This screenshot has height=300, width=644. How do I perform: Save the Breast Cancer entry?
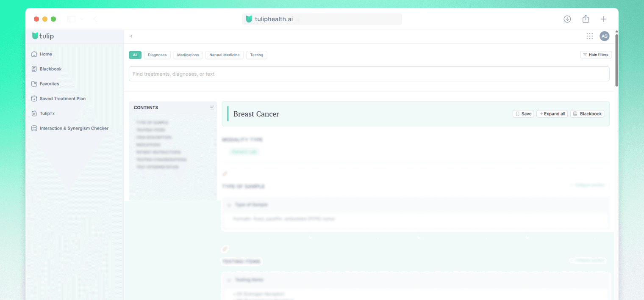(x=523, y=114)
